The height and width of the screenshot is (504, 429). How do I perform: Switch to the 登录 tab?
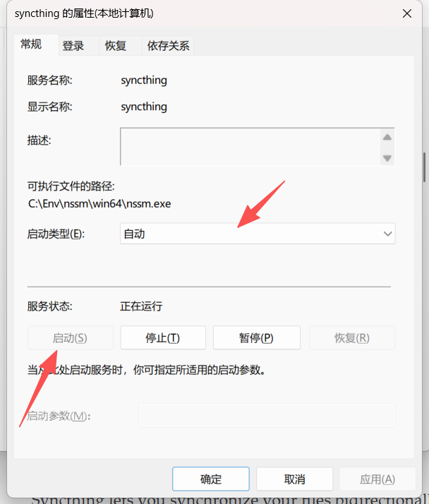pyautogui.click(x=73, y=46)
